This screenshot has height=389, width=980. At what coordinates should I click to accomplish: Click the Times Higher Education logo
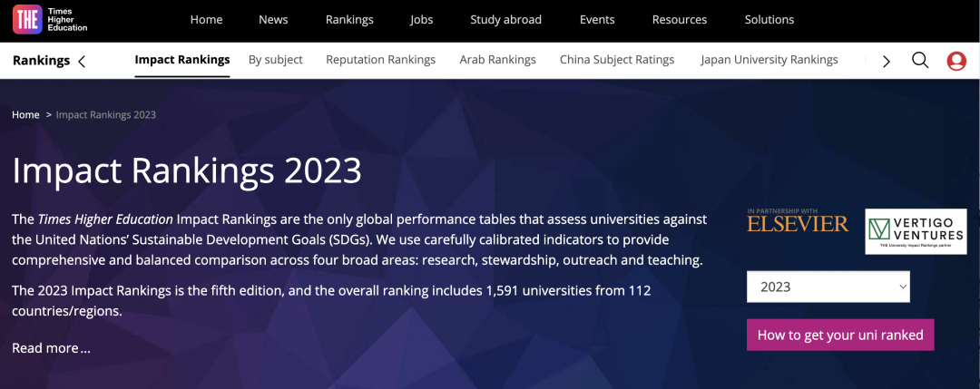50,19
